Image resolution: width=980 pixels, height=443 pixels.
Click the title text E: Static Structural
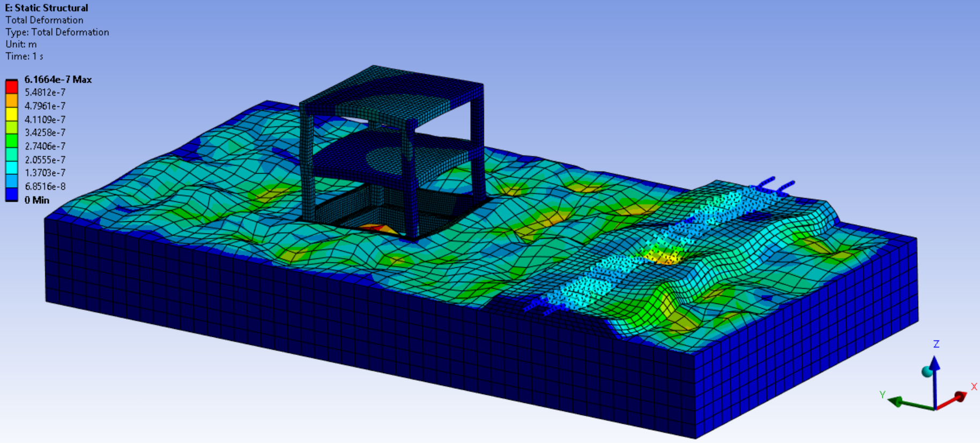pos(47,8)
